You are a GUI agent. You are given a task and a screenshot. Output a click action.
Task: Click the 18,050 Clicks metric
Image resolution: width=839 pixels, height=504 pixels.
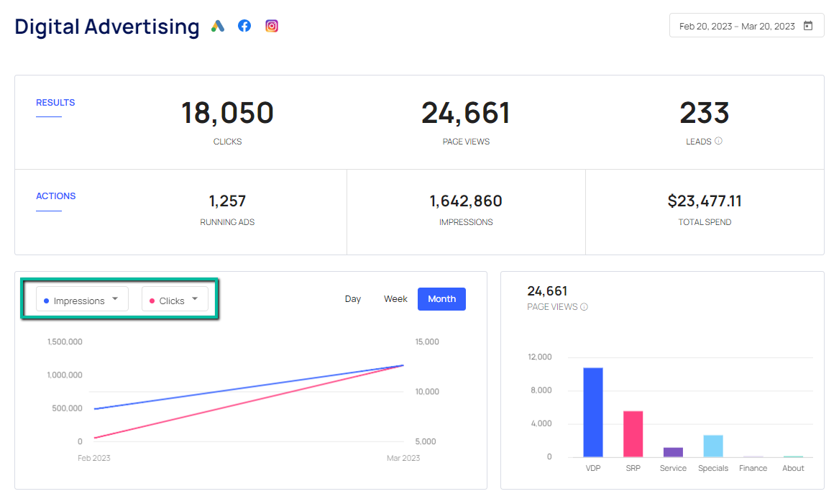[227, 114]
